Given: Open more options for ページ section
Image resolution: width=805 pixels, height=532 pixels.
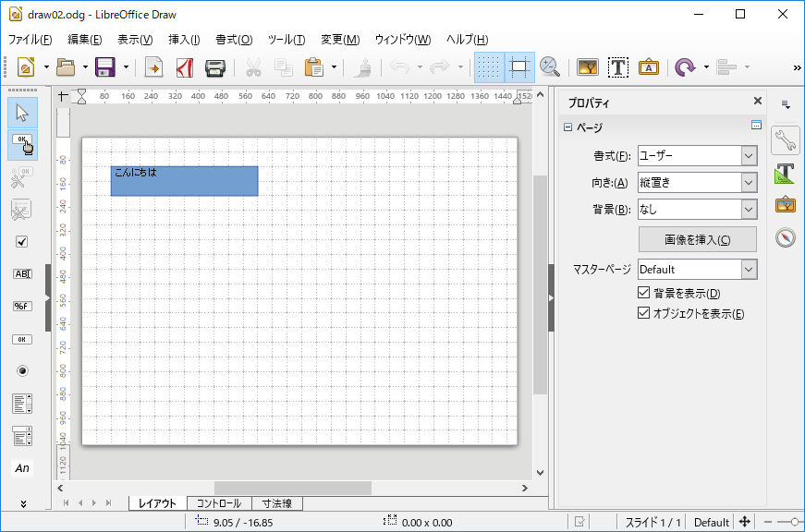Looking at the screenshot, I should click(756, 125).
